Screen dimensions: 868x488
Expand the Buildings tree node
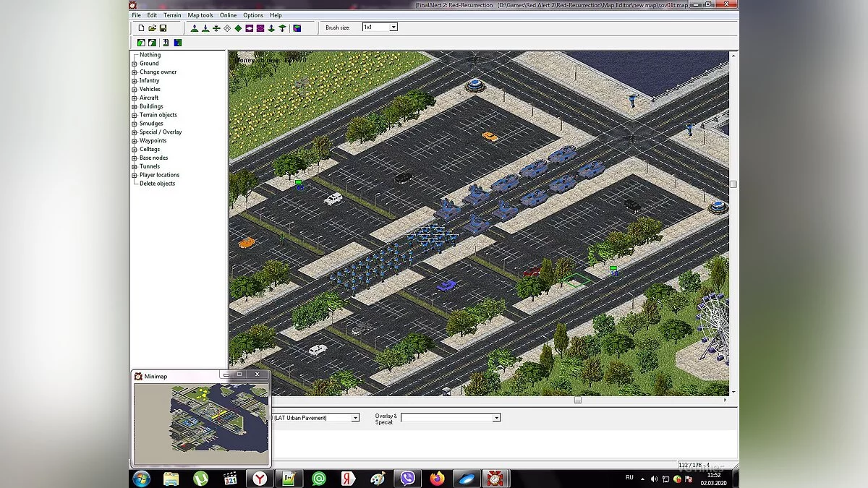coord(135,106)
